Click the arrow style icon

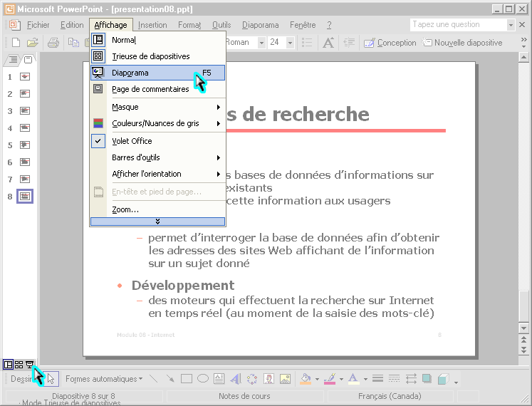411,379
